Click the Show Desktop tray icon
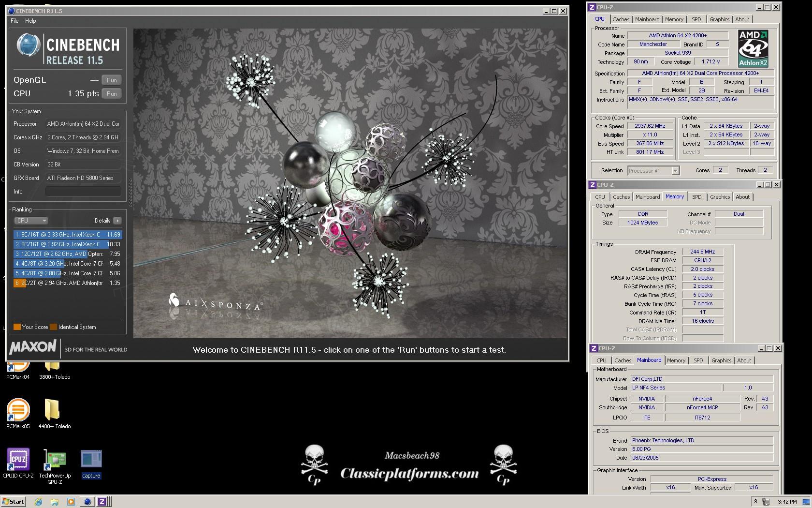Image resolution: width=812 pixels, height=508 pixels. click(806, 502)
